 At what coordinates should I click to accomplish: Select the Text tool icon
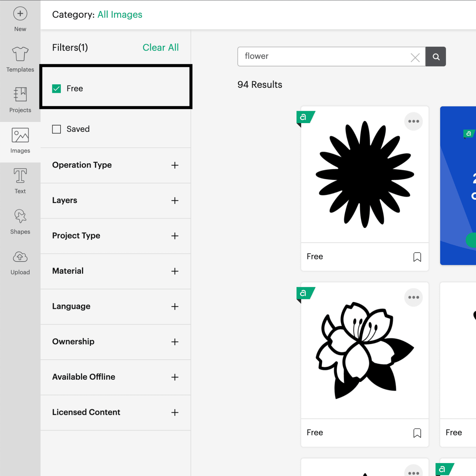[20, 176]
